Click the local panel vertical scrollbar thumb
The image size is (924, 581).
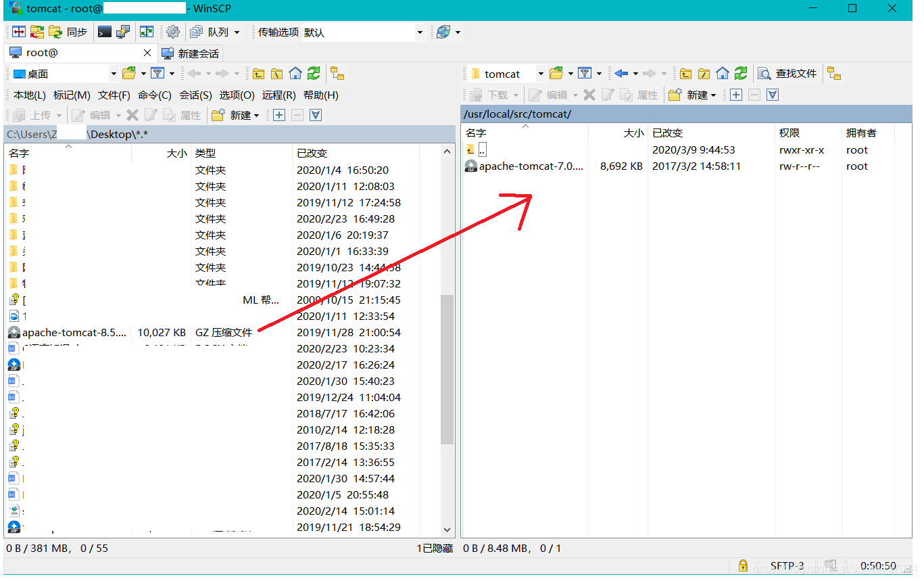pyautogui.click(x=447, y=369)
